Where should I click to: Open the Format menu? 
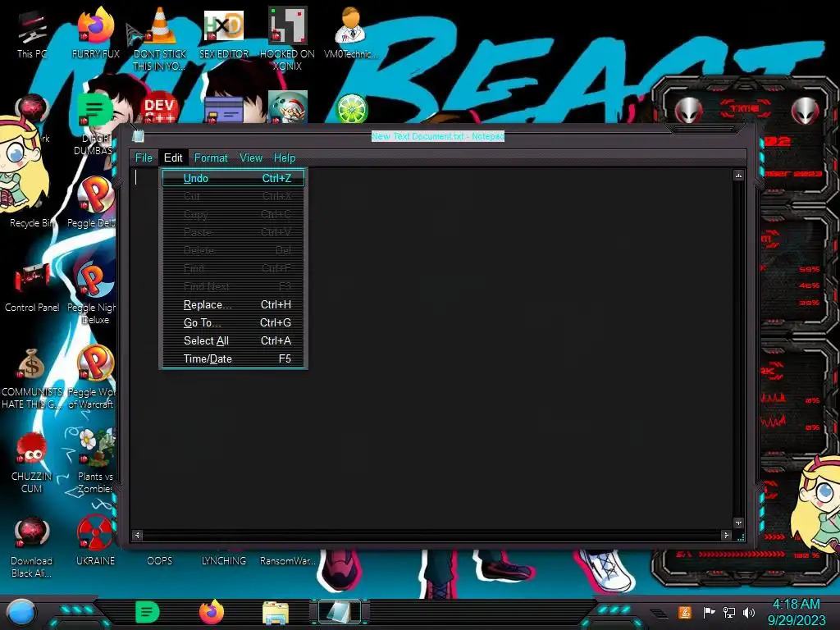pyautogui.click(x=211, y=157)
